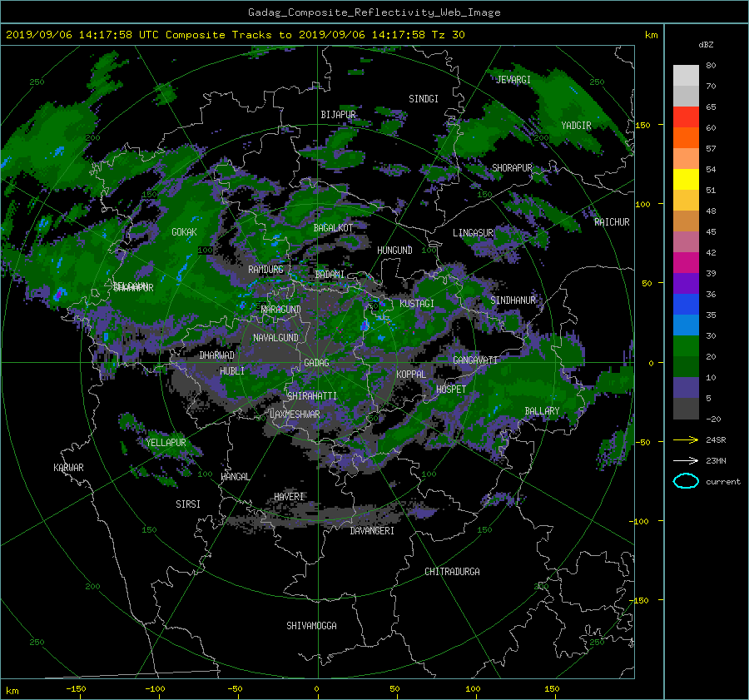This screenshot has height=700, width=749.
Task: Click the LINGASUR city label
Action: click(x=473, y=233)
